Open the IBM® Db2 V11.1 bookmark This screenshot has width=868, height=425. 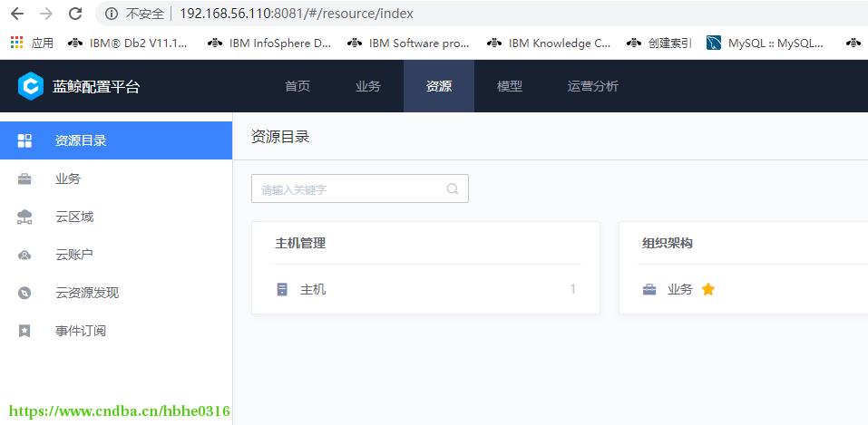coord(128,43)
